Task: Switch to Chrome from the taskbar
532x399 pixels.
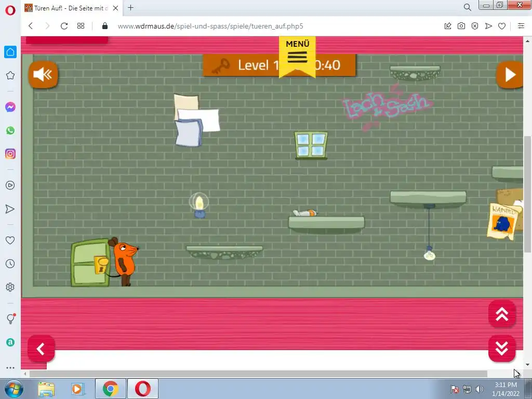Action: [x=110, y=389]
